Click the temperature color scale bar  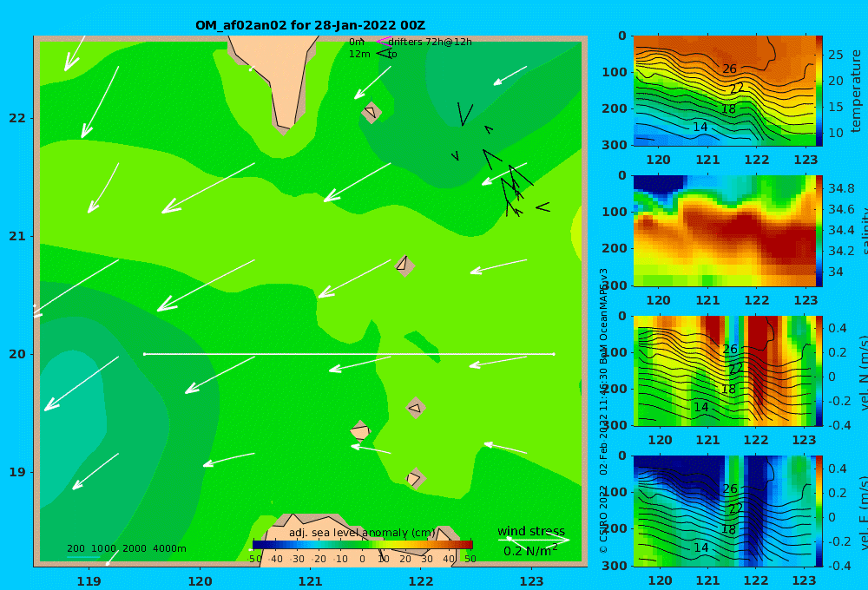(x=819, y=91)
